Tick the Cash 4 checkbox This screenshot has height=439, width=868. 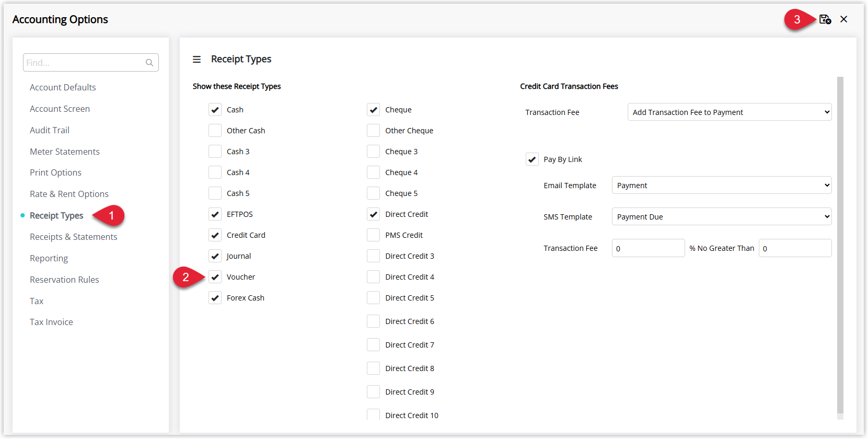(215, 172)
